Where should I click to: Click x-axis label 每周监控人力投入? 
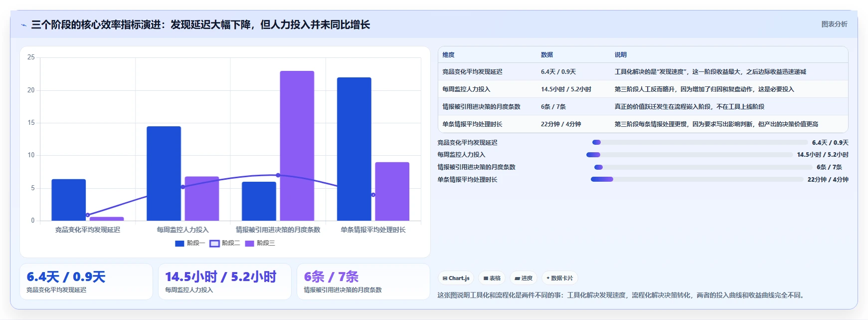click(x=183, y=230)
